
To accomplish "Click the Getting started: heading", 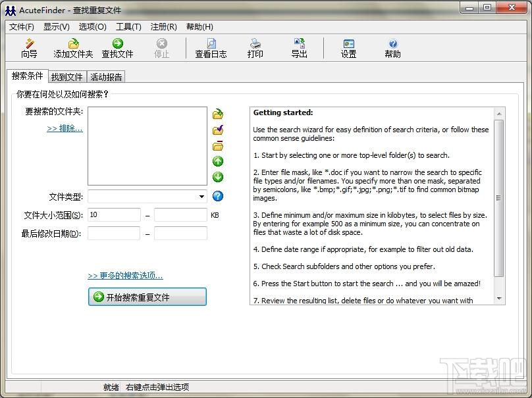I will tap(283, 112).
